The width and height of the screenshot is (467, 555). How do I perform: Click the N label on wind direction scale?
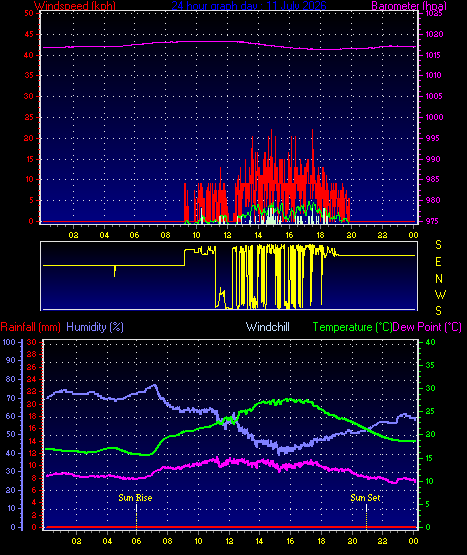[x=439, y=279]
